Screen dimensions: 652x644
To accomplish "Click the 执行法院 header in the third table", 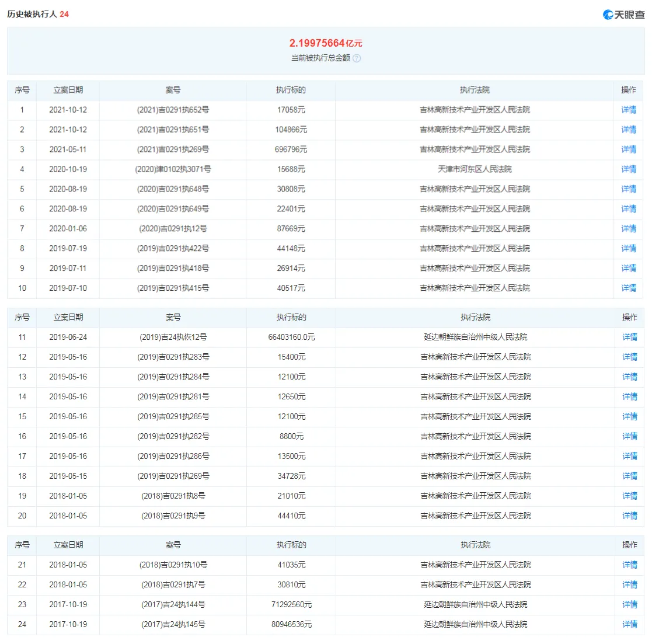I will pyautogui.click(x=475, y=545).
